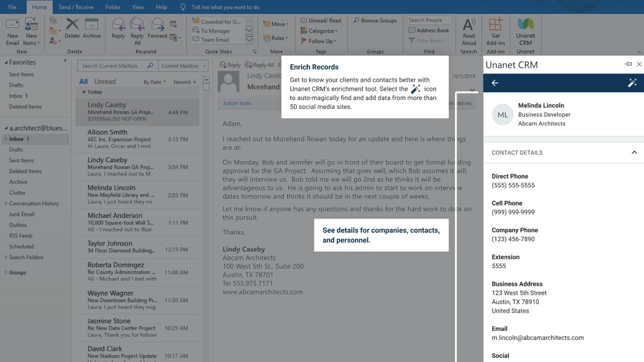Click the Quick Steps dialog launcher icon
The height and width of the screenshot is (362, 644).
click(x=255, y=51)
